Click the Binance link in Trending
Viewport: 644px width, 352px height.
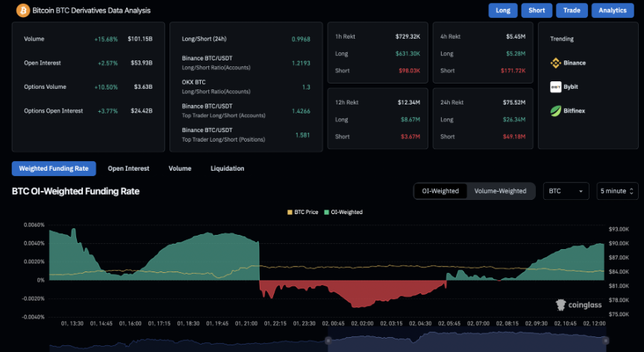pyautogui.click(x=575, y=63)
